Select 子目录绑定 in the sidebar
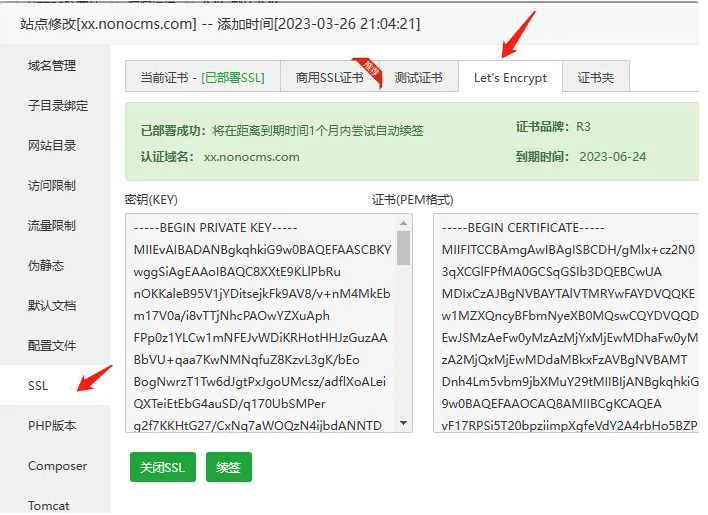Image resolution: width=708 pixels, height=515 pixels. click(x=58, y=106)
